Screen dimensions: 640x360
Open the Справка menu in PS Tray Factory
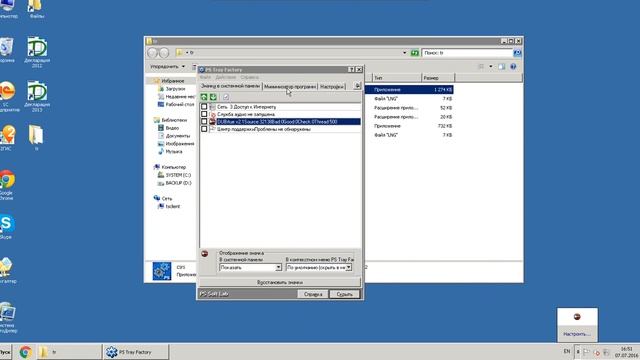[249, 77]
